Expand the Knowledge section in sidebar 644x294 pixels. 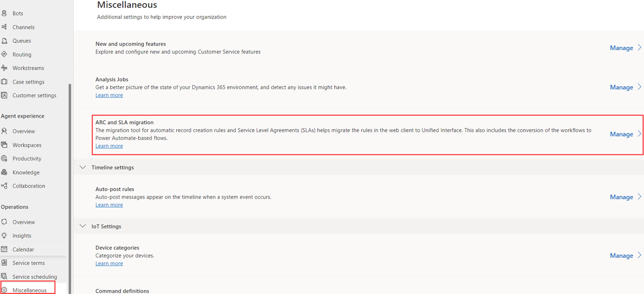coord(26,172)
